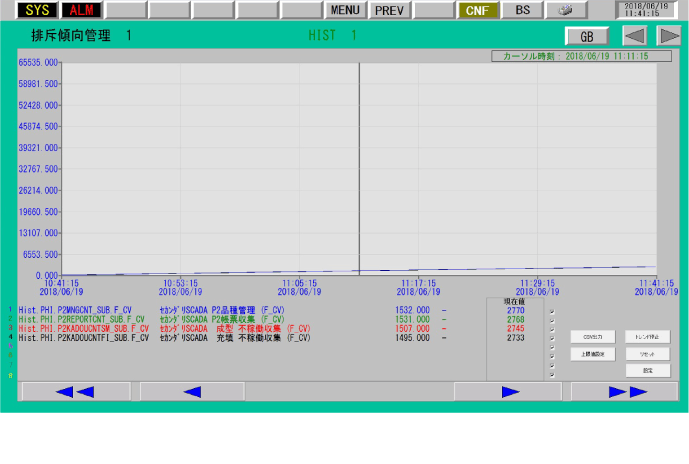Click the Y-axis minimum label 0.000
Image resolution: width=689 pixels, height=464 pixels.
[x=47, y=276]
